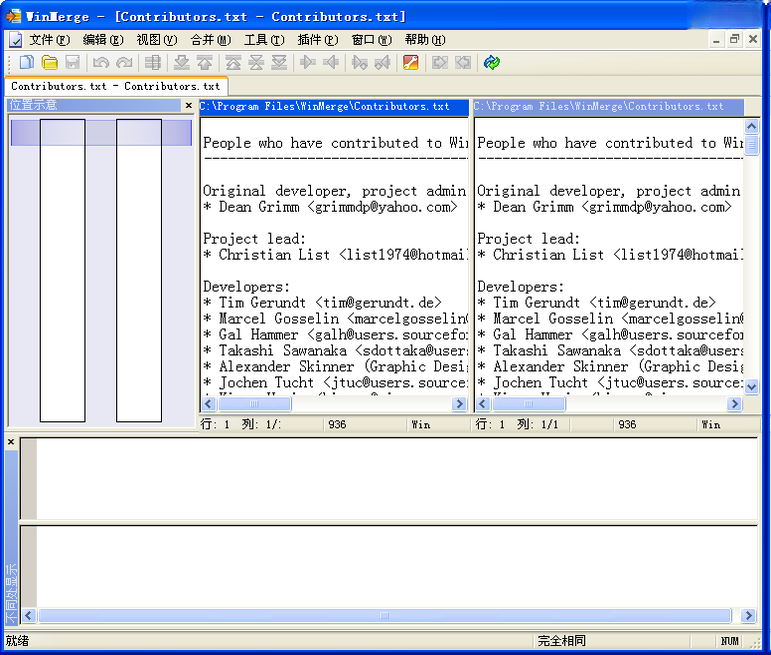
Task: Click the Undo toolbar icon
Action: (x=101, y=62)
